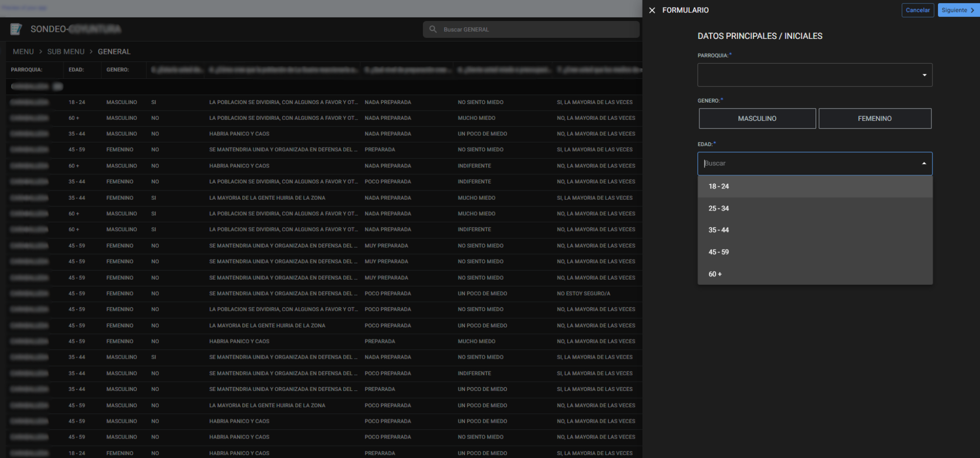980x458 pixels.
Task: Select FEMENINO gender option
Action: point(875,118)
